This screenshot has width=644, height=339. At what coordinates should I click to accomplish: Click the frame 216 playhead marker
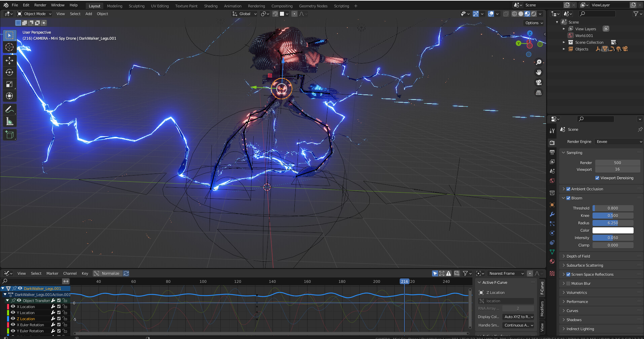tap(404, 281)
